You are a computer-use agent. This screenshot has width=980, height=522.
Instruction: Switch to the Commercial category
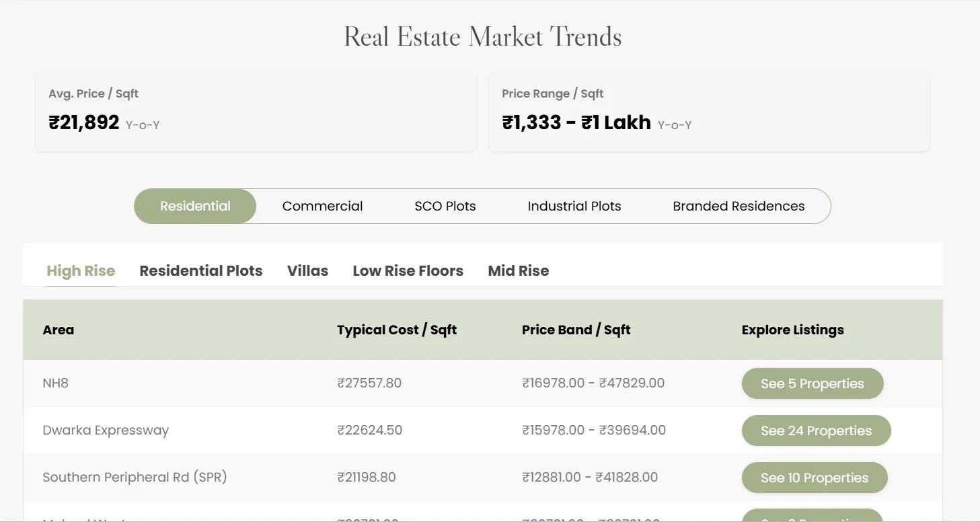pos(322,206)
